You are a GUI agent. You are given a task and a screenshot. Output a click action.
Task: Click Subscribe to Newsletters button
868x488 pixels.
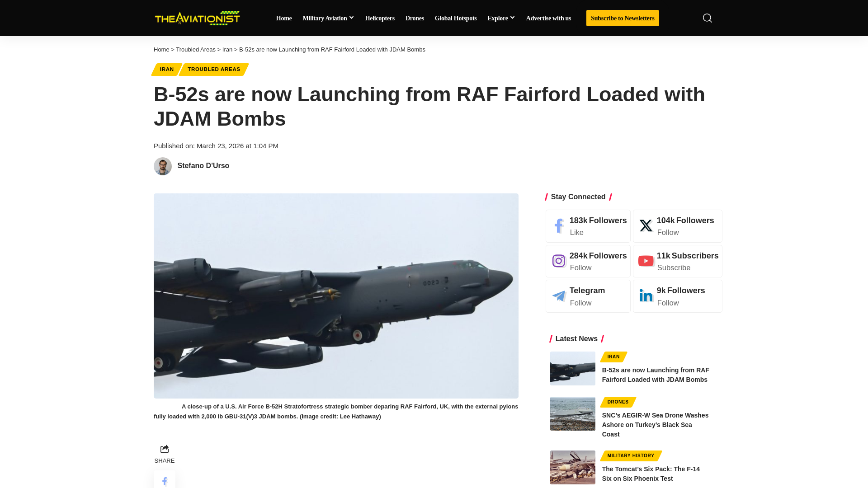[623, 18]
